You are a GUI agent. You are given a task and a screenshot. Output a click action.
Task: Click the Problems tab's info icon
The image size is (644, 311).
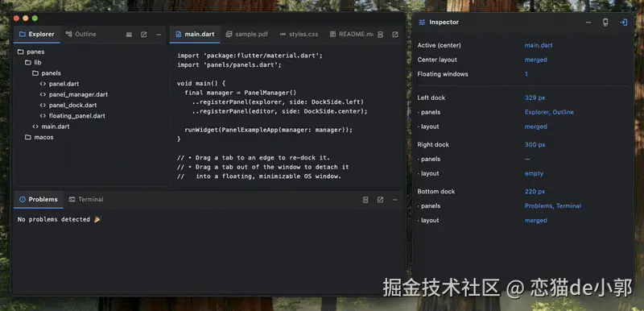coord(23,200)
